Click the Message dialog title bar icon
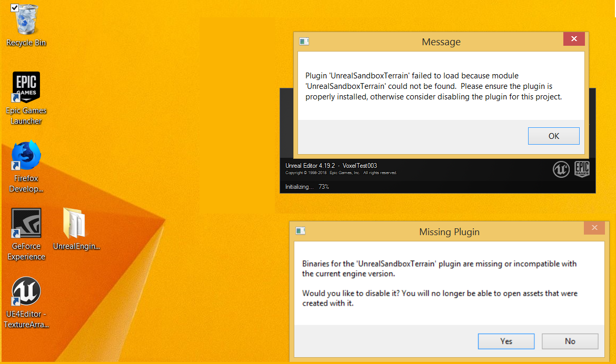 (x=304, y=41)
